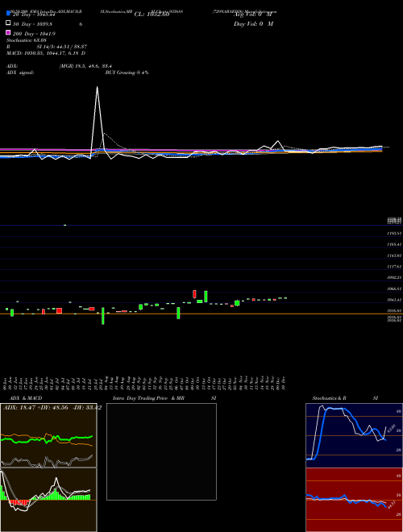This screenshot has height=532, width=403.
Task: Click the tallest red candlestick in October
Action: click(194, 294)
